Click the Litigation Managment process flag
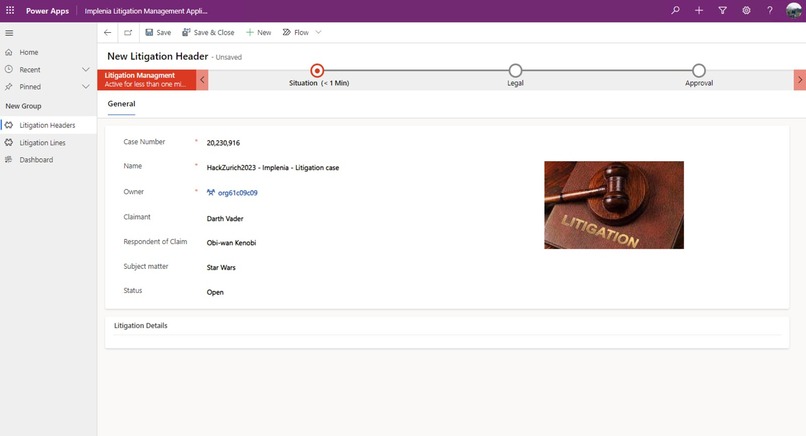This screenshot has height=436, width=806. (x=146, y=80)
